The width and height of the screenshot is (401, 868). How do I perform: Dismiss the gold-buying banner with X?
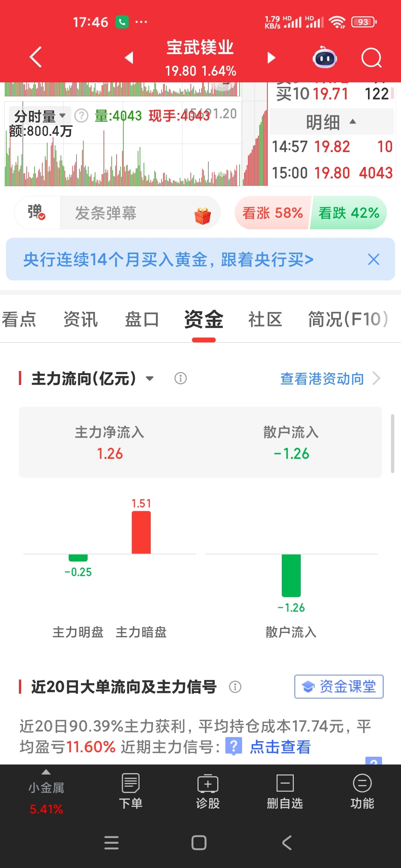click(374, 259)
